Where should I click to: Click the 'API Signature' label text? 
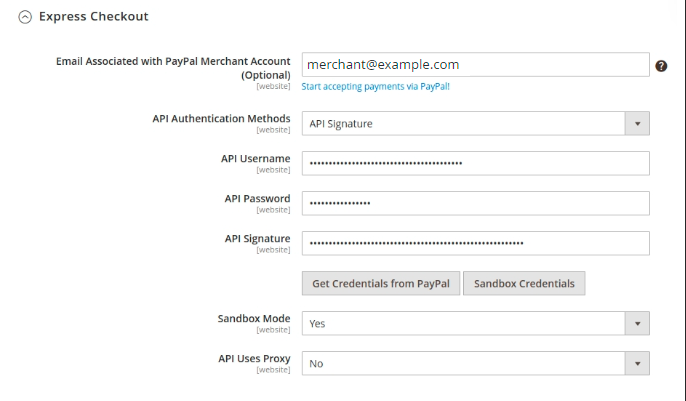(x=257, y=239)
